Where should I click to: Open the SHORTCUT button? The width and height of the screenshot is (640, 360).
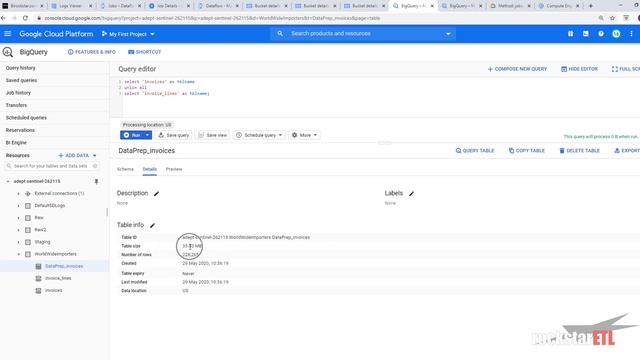click(x=144, y=52)
